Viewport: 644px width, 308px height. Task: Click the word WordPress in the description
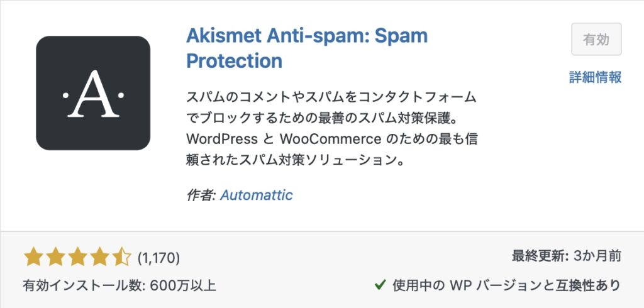tap(222, 138)
